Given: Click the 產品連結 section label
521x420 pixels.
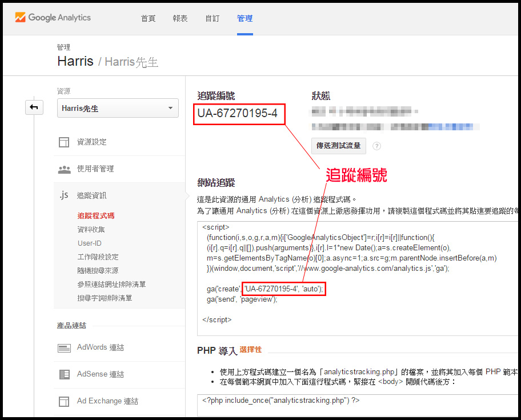Looking at the screenshot, I should click(x=71, y=326).
